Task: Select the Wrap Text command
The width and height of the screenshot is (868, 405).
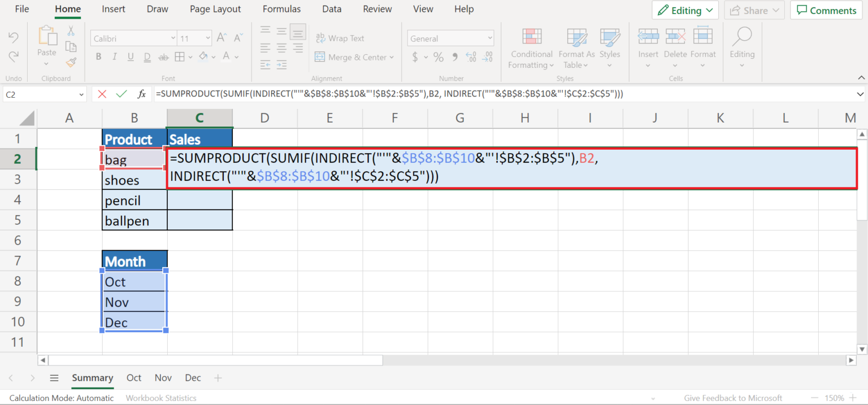Action: (x=340, y=38)
